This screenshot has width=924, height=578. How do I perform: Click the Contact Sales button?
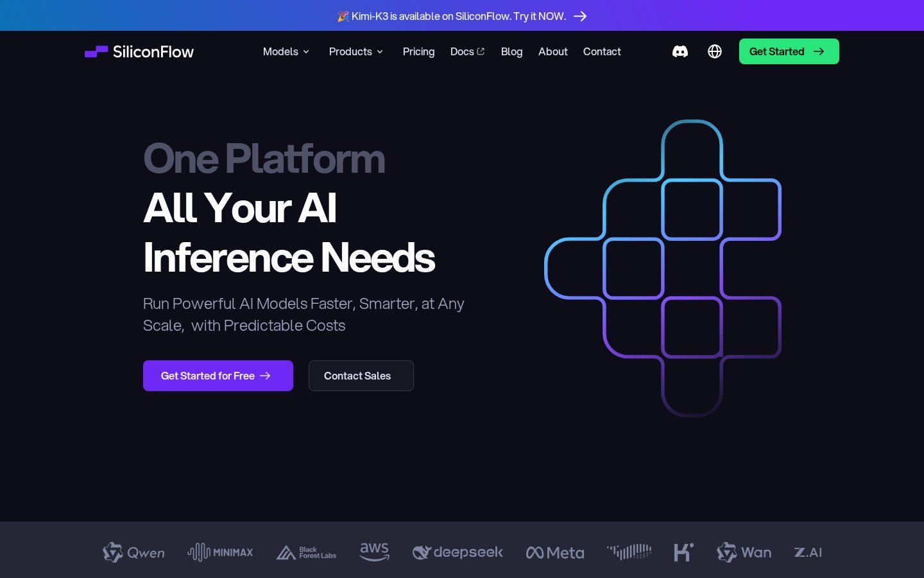361,376
